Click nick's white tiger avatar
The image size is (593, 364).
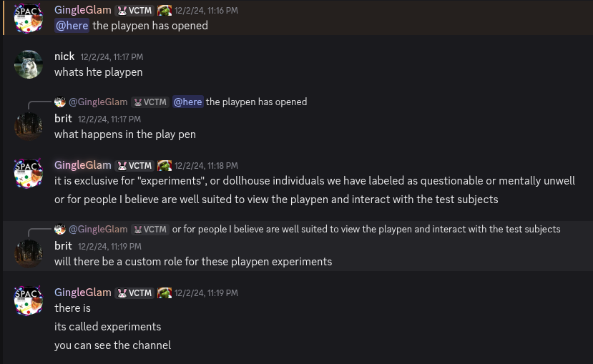(x=29, y=64)
